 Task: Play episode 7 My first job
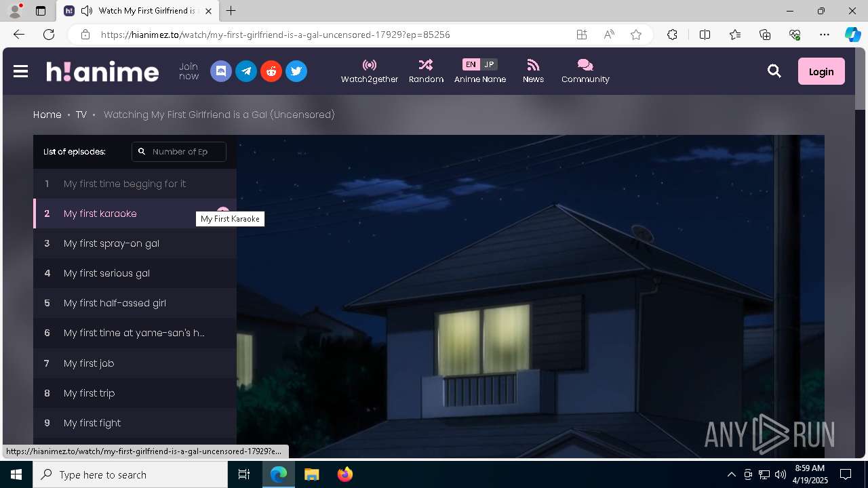coord(135,363)
